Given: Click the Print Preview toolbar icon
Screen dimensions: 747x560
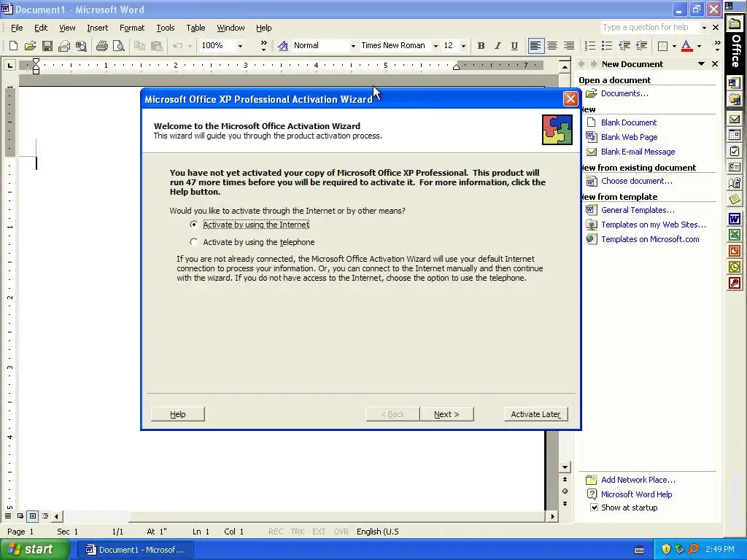Looking at the screenshot, I should (x=119, y=46).
